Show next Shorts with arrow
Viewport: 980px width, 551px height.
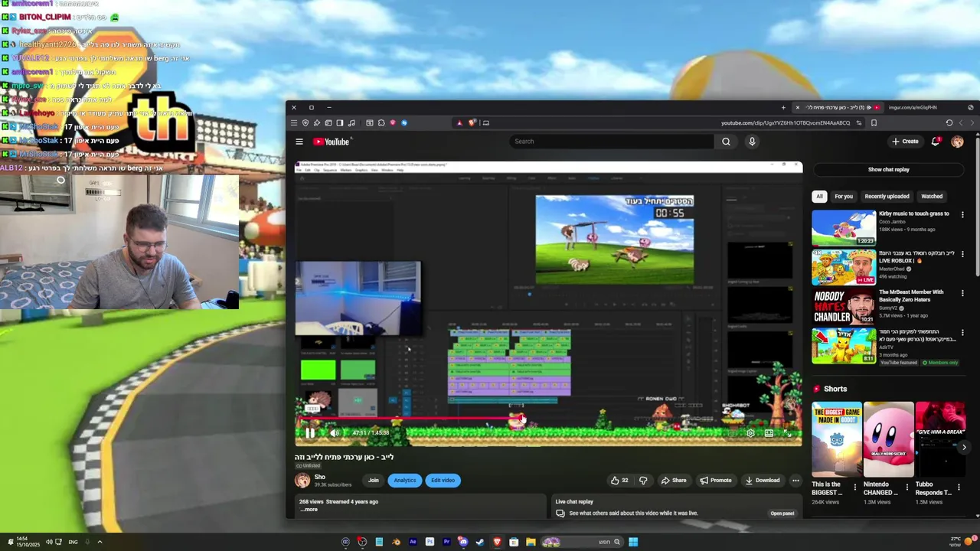pyautogui.click(x=964, y=447)
